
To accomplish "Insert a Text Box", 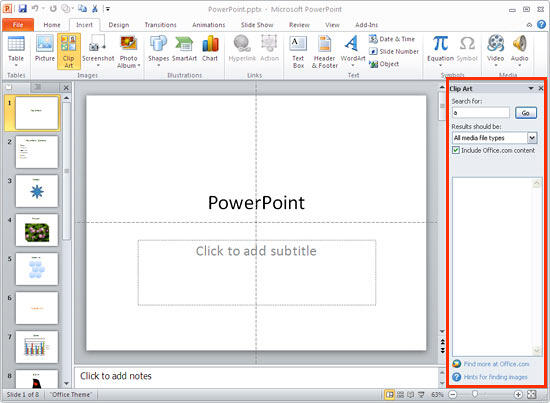I will pos(298,51).
